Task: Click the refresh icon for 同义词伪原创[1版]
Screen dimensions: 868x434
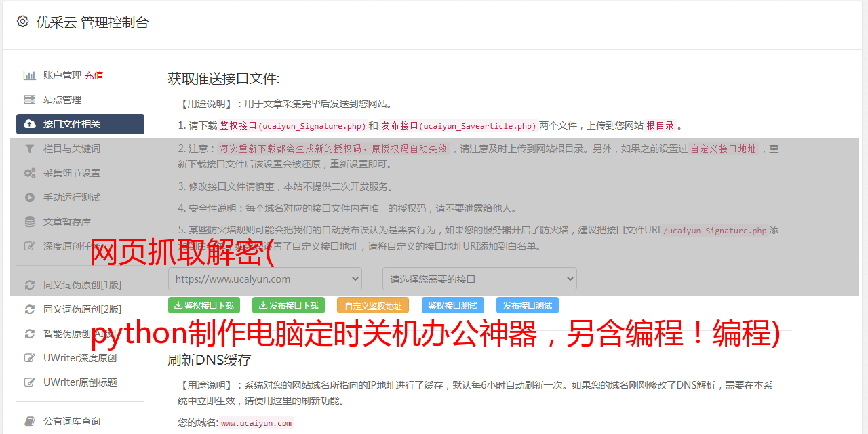Action: click(x=30, y=285)
